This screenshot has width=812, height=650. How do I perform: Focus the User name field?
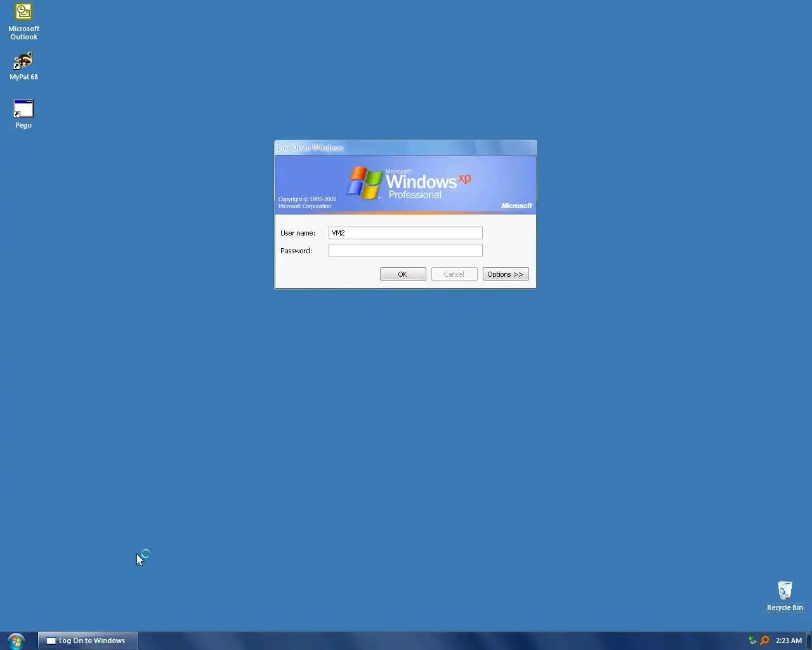[405, 233]
